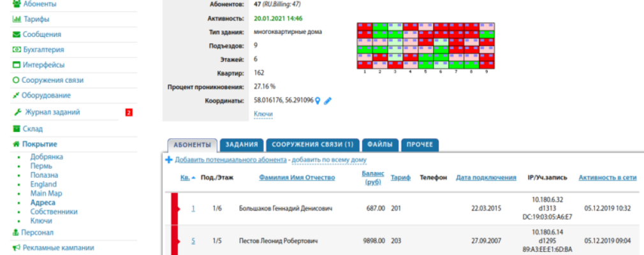Switch to the Файлы tab
The width and height of the screenshot is (644, 255).
click(x=380, y=145)
